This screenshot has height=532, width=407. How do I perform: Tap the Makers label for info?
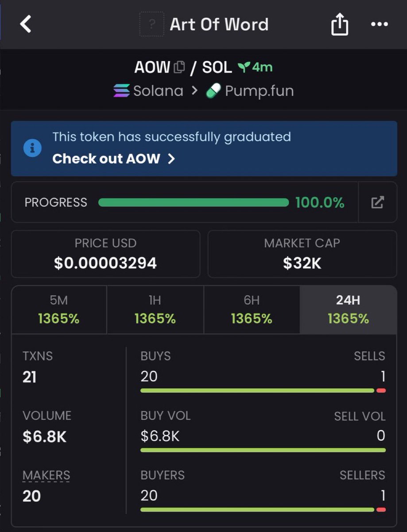(x=46, y=475)
